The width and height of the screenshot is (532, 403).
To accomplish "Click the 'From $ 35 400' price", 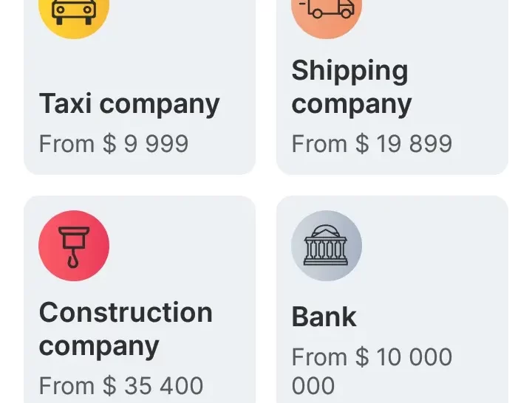I will tap(121, 385).
